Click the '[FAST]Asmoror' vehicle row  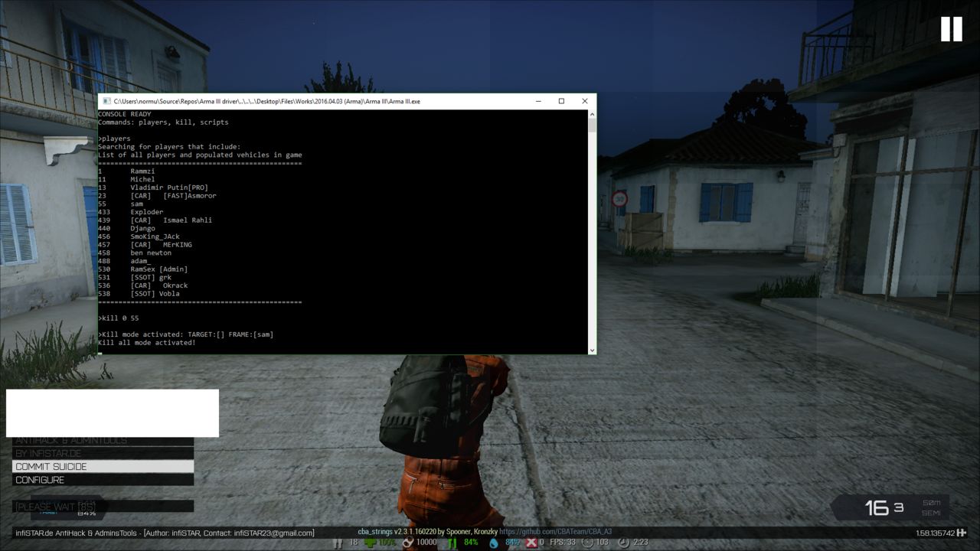(x=157, y=196)
